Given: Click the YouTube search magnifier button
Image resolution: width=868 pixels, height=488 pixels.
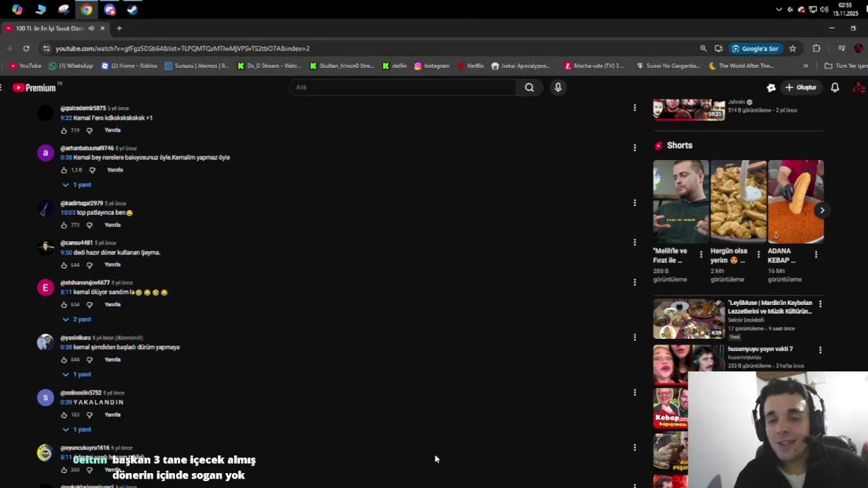Looking at the screenshot, I should click(529, 87).
